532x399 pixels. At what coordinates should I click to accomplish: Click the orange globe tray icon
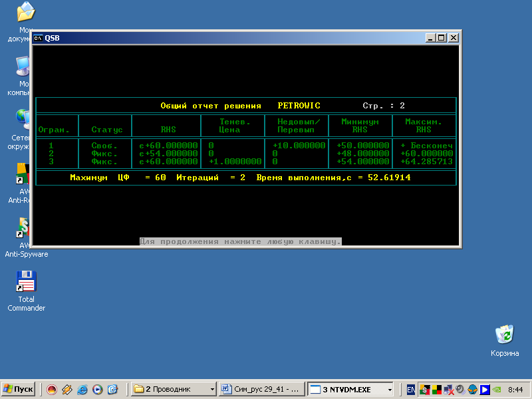pos(472,390)
